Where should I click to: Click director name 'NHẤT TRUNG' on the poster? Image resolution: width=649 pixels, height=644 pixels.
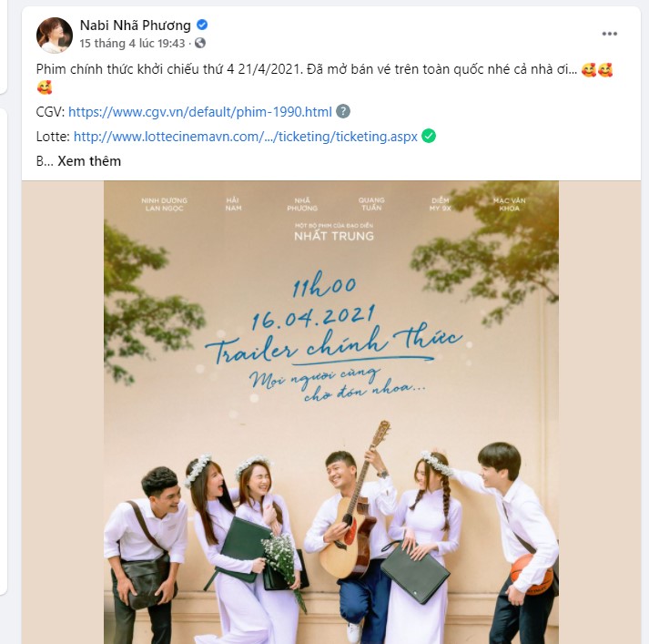pos(334,236)
